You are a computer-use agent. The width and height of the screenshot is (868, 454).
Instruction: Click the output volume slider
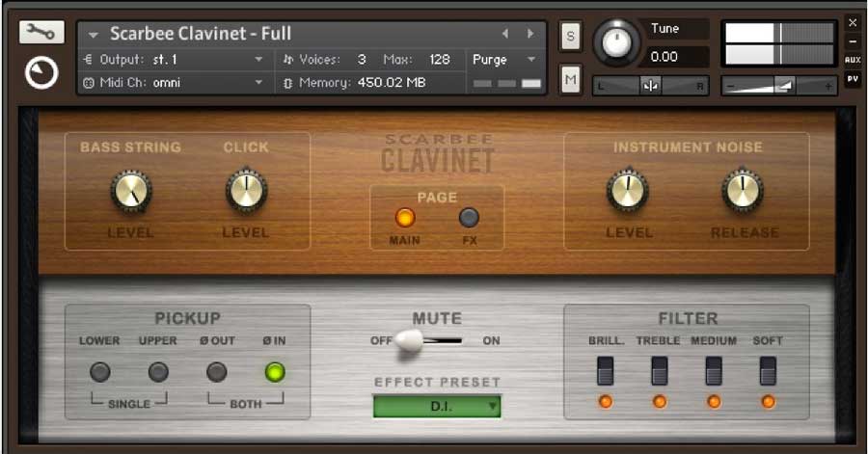[778, 86]
